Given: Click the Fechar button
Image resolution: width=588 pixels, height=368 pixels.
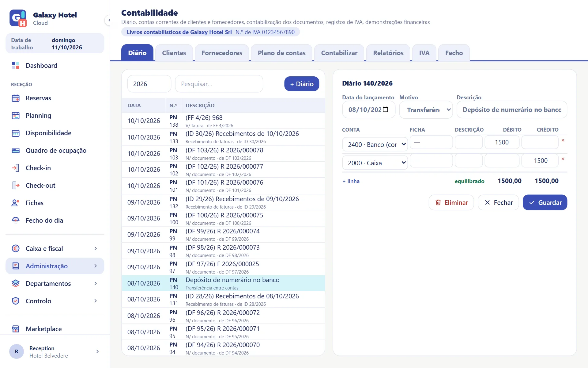Looking at the screenshot, I should click(498, 202).
